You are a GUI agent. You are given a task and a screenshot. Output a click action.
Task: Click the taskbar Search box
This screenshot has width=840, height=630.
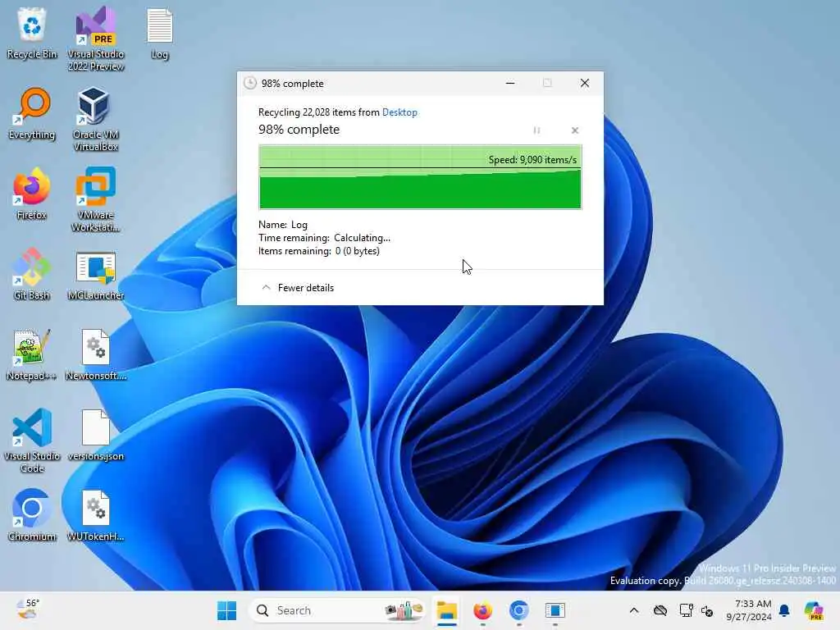(336, 610)
